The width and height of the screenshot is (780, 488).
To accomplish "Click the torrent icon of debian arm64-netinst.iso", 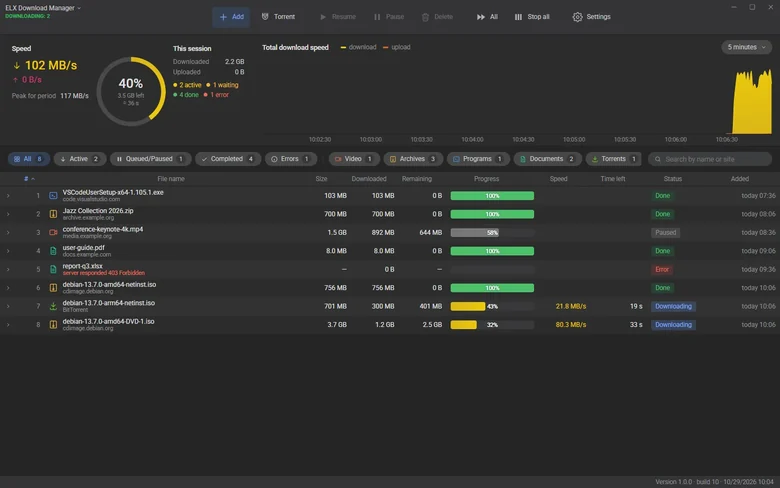I will coord(53,306).
